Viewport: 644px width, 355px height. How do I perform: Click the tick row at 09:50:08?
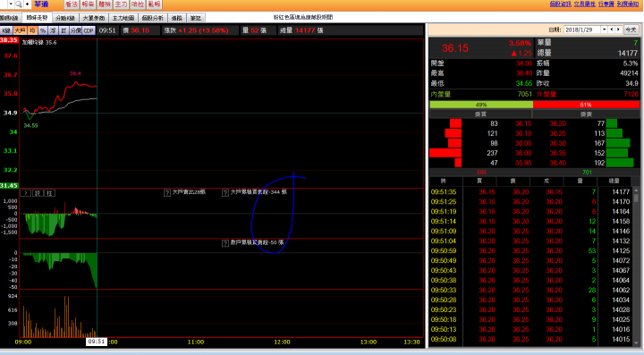click(x=530, y=340)
